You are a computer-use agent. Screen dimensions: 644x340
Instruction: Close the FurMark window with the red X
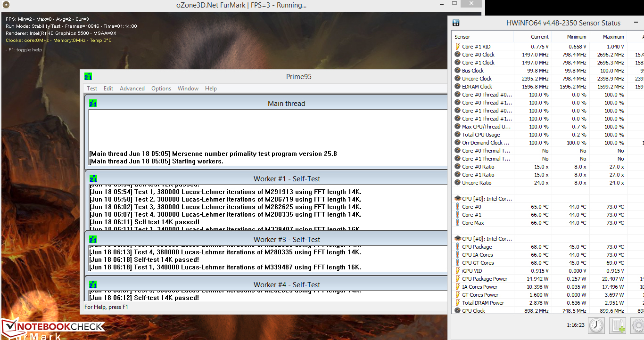pyautogui.click(x=471, y=4)
